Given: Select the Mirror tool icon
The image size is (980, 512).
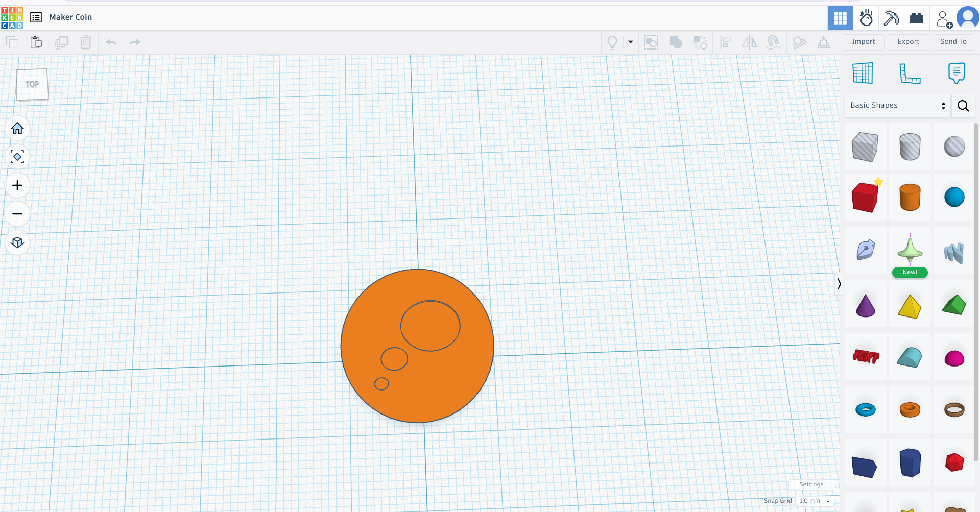Looking at the screenshot, I should click(749, 42).
